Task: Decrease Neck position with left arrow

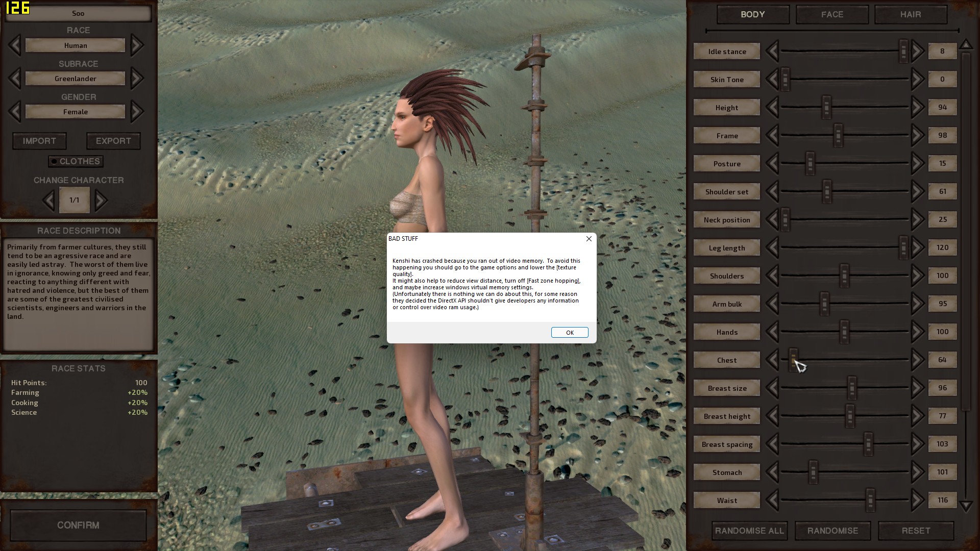Action: click(x=772, y=219)
